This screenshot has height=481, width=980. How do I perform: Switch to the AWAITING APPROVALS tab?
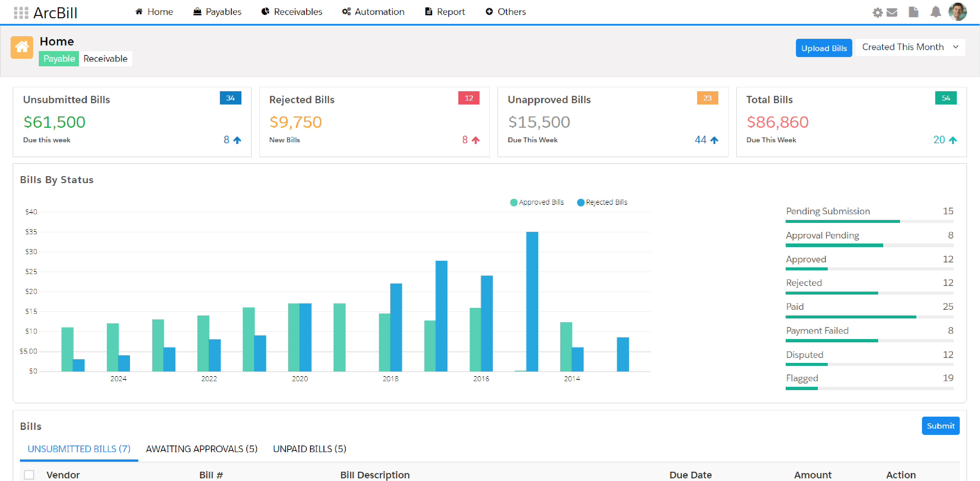click(x=201, y=448)
